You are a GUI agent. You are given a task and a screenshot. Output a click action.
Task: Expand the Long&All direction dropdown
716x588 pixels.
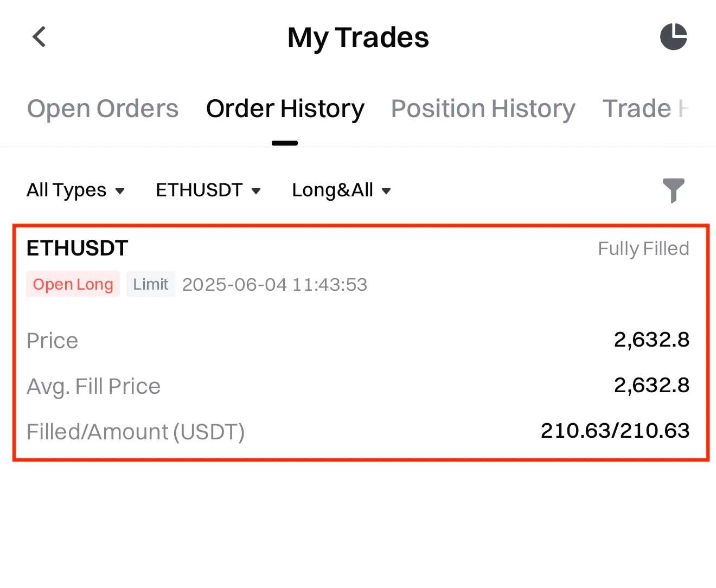click(x=341, y=190)
